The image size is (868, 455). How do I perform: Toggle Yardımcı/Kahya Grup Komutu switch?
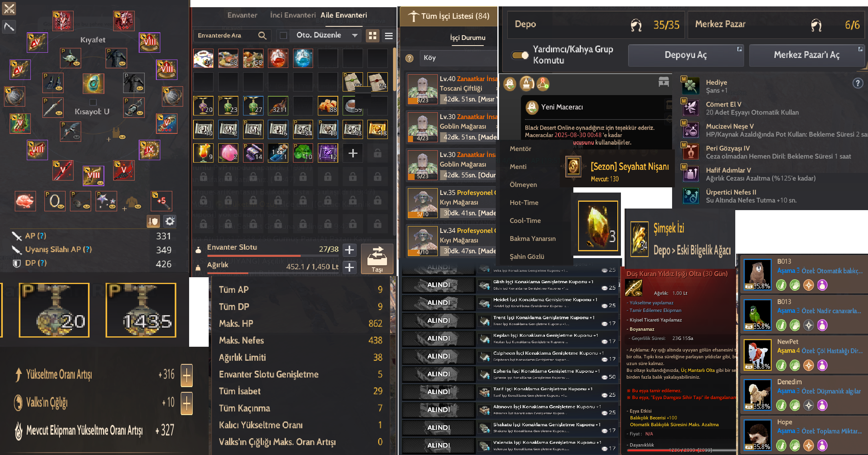[x=520, y=55]
